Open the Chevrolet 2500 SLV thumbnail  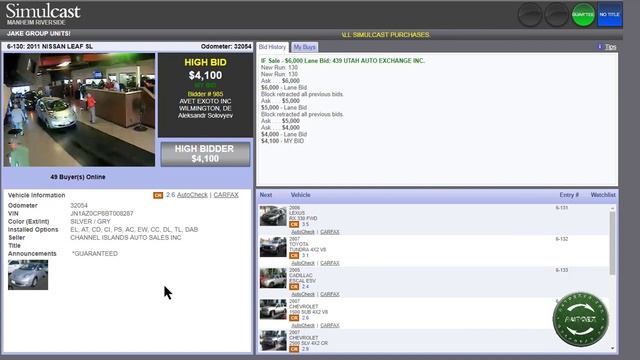[x=273, y=340]
